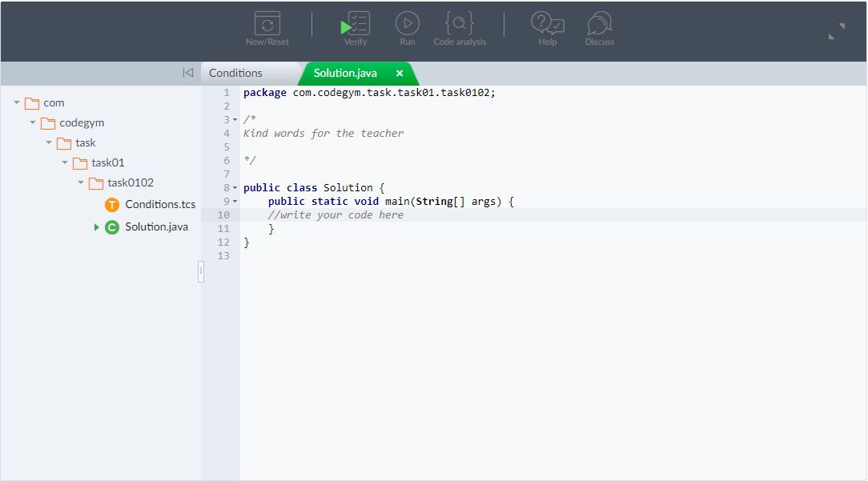The image size is (868, 481).
Task: Click the 'task01' folder label
Action: click(108, 162)
